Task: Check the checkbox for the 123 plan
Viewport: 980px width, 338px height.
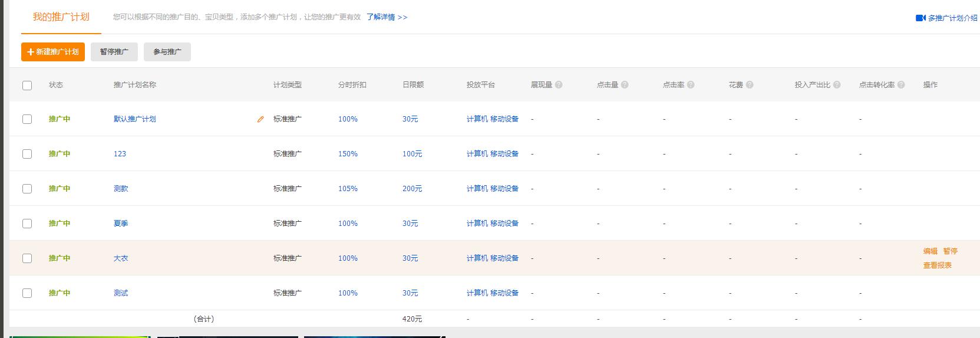Action: (x=27, y=154)
